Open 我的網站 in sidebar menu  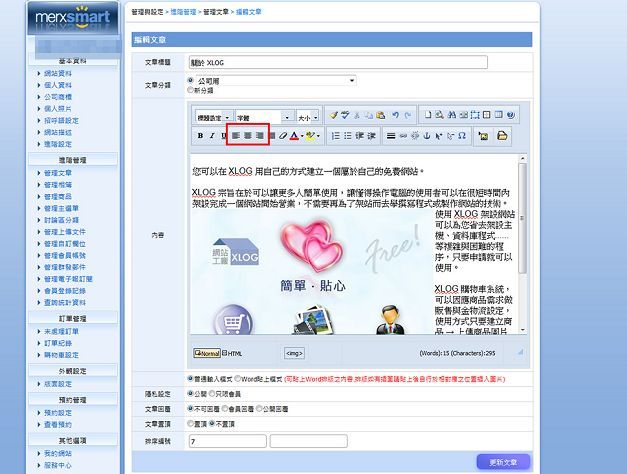(58, 453)
